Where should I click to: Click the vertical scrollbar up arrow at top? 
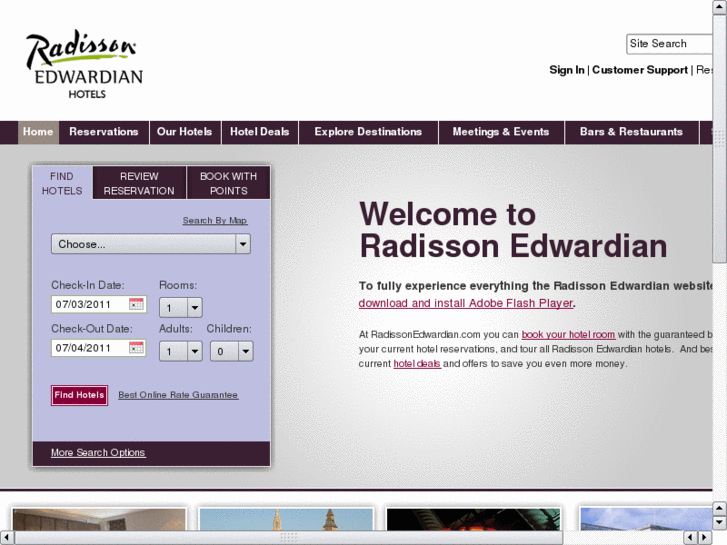(x=719, y=7)
